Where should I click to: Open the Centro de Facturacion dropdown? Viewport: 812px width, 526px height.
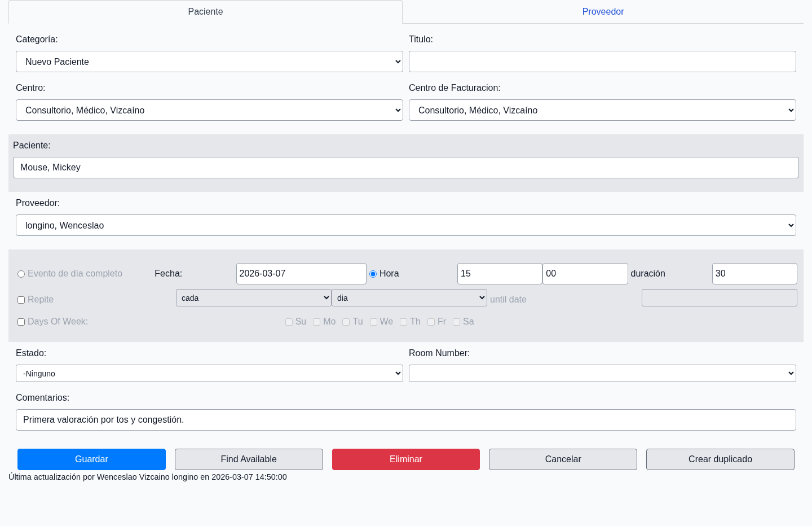coord(602,110)
